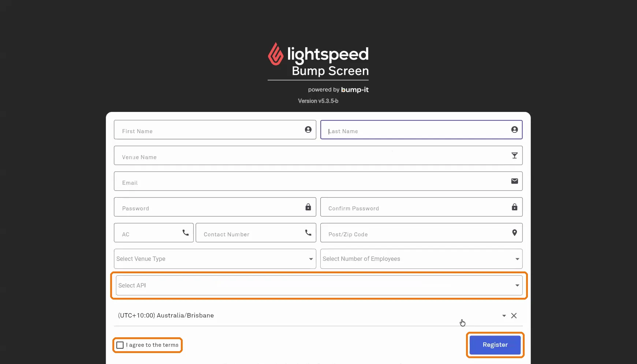This screenshot has height=364, width=637.
Task: Select the Confirm Password input field
Action: pyautogui.click(x=421, y=207)
